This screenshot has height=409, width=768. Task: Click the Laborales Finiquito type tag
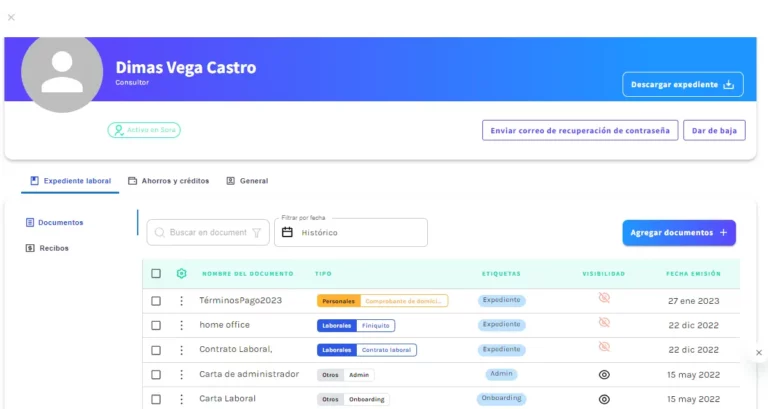(356, 325)
